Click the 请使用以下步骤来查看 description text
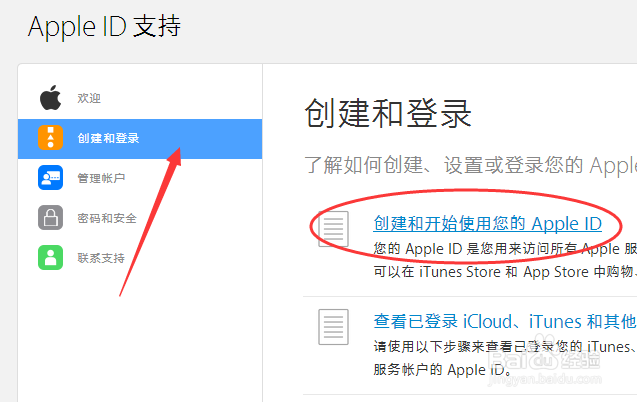This screenshot has height=402, width=637. point(505,346)
